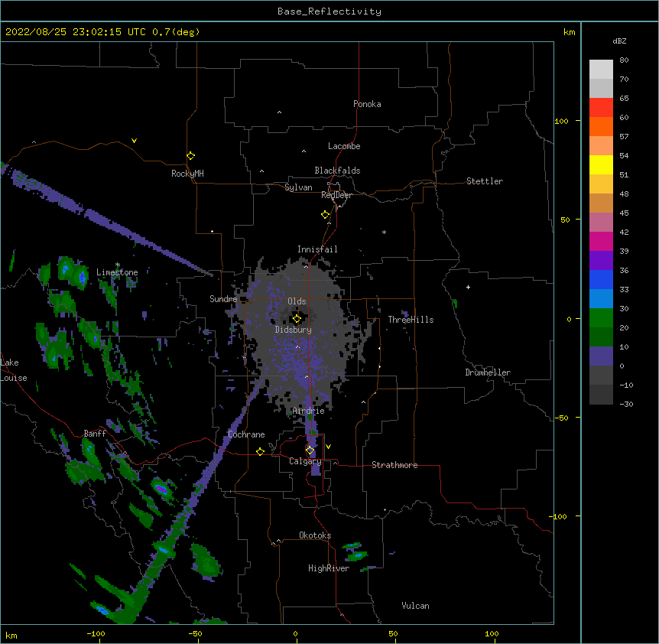Image resolution: width=659 pixels, height=644 pixels.
Task: Select the red 65 to 60 dBZ swatch
Action: (601, 107)
